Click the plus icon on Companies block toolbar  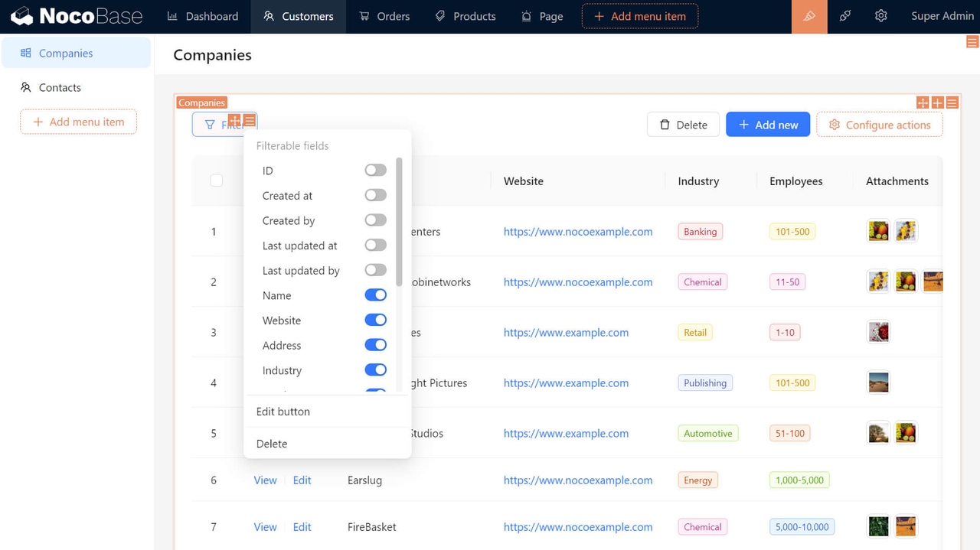click(937, 103)
